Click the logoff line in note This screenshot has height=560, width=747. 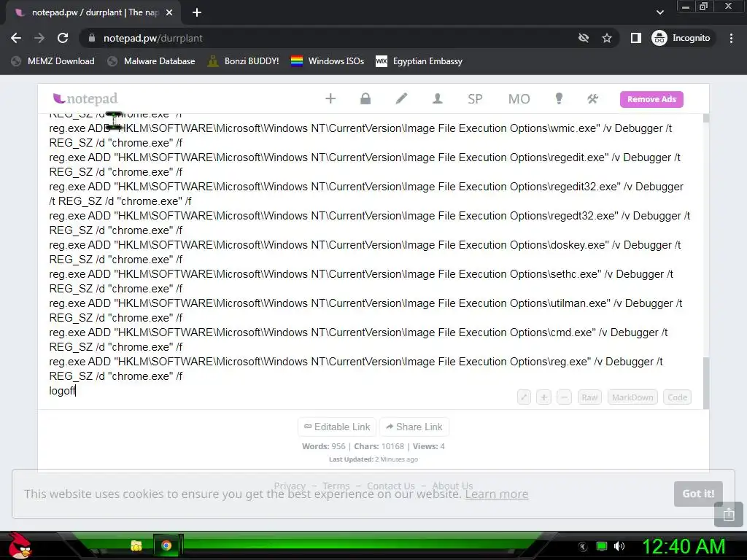[x=63, y=391]
